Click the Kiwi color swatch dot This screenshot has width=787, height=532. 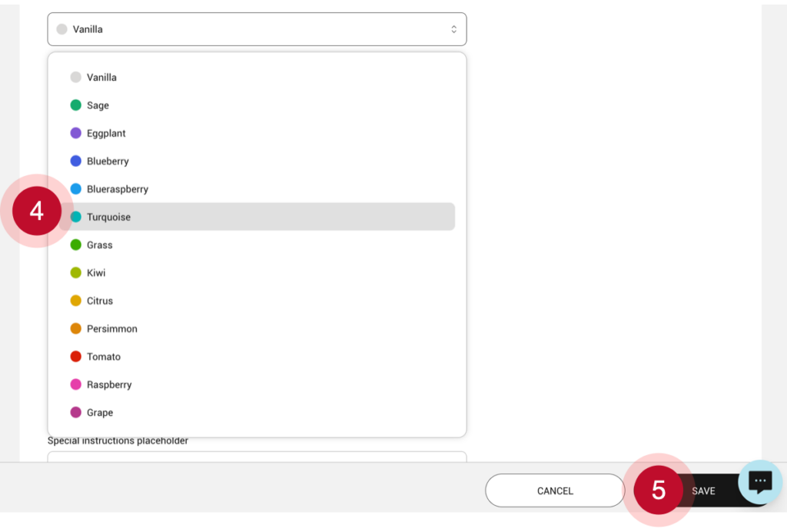coord(76,273)
